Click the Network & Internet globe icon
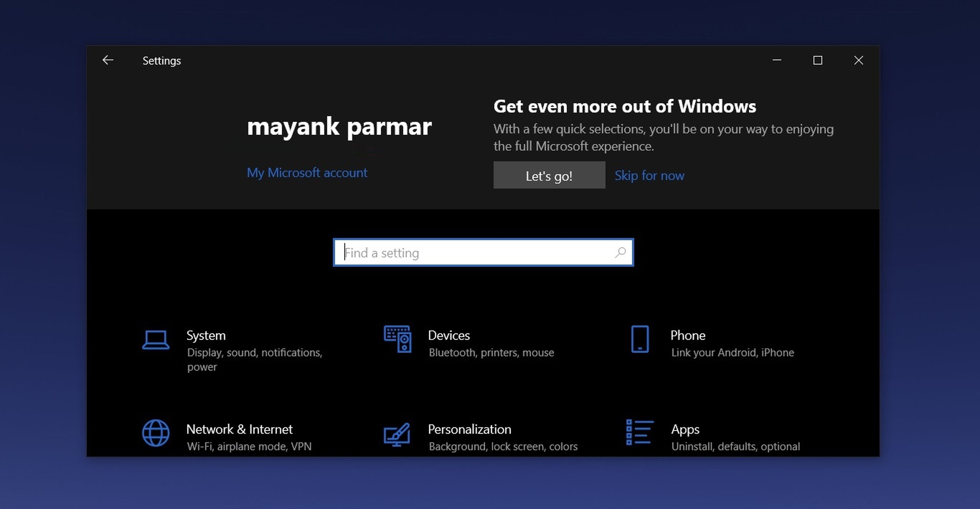The image size is (980, 509). click(x=156, y=432)
